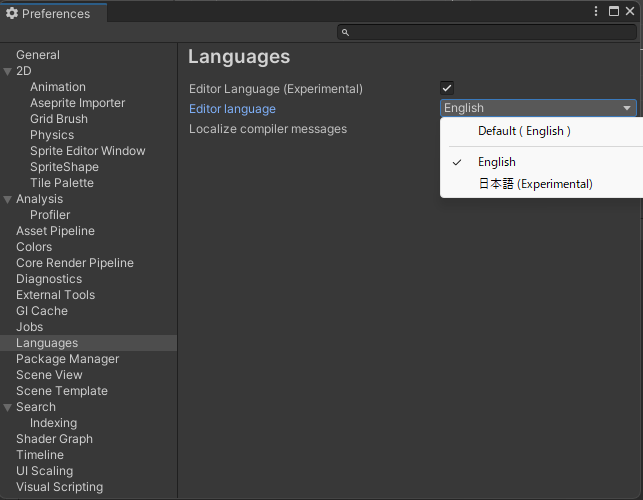Click Editor Language (Experimental) label
643x500 pixels.
[x=276, y=89]
